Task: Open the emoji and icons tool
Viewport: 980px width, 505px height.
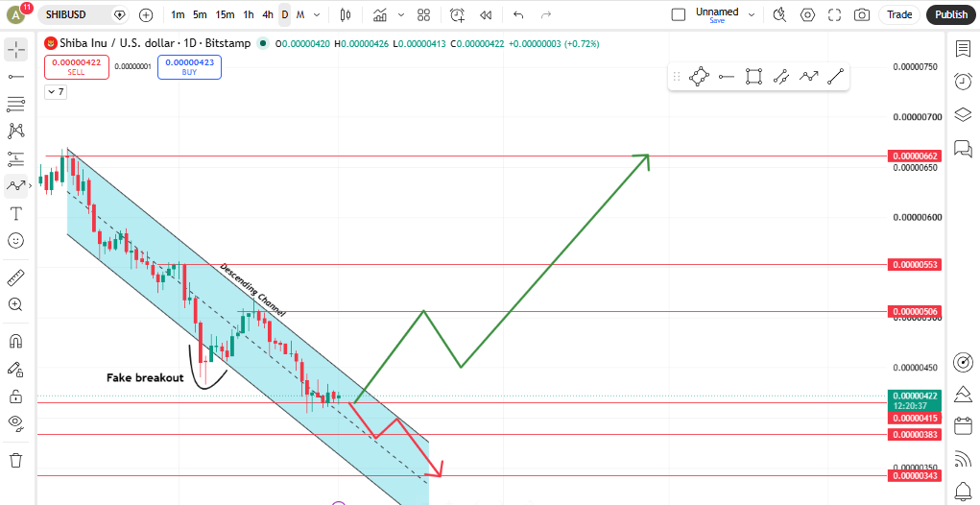Action: click(x=16, y=241)
